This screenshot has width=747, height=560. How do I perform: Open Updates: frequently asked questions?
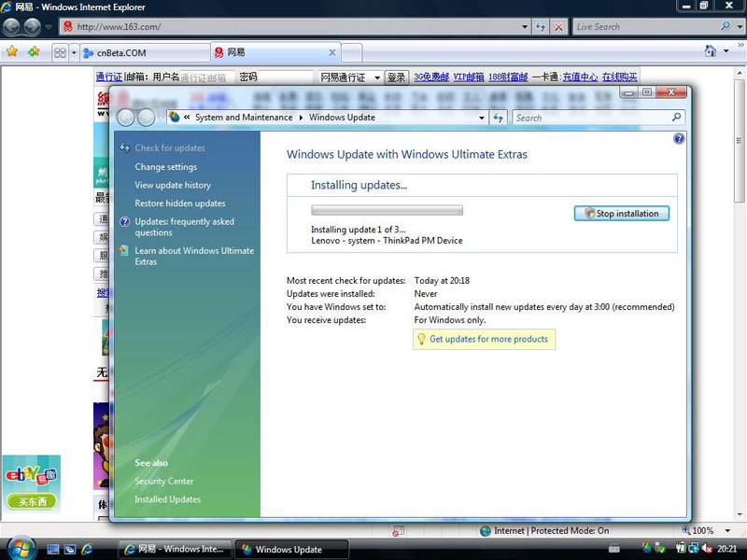pos(184,227)
